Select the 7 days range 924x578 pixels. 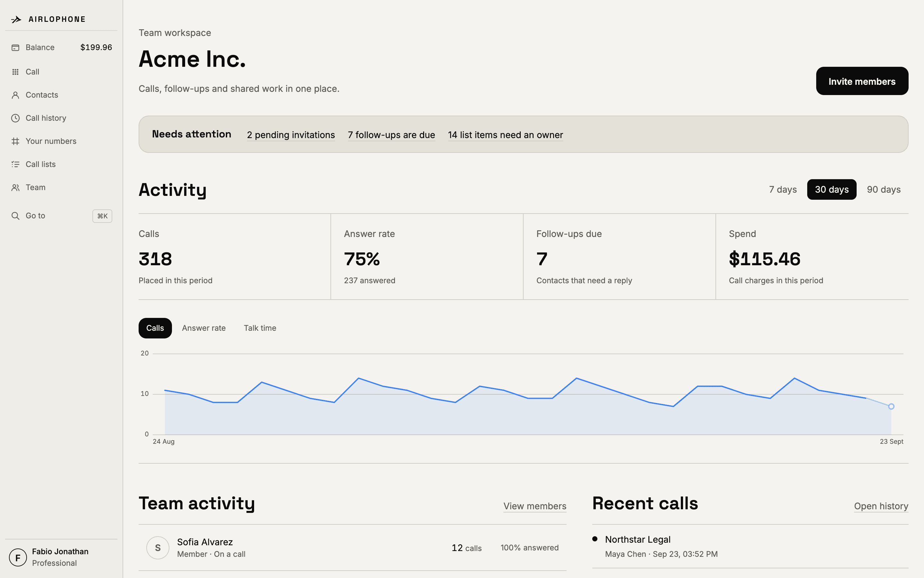[x=783, y=189]
